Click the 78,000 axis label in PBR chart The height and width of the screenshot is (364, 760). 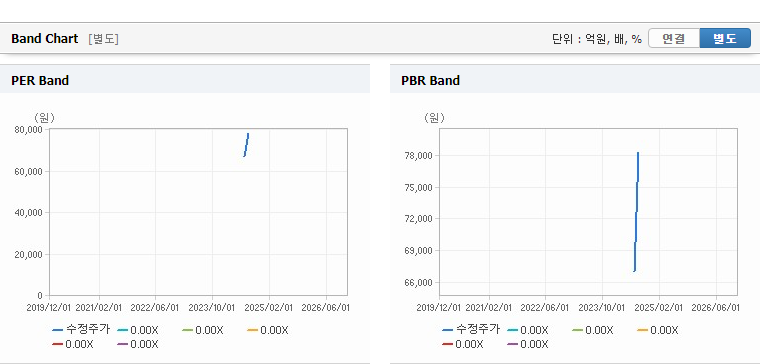tap(420, 156)
